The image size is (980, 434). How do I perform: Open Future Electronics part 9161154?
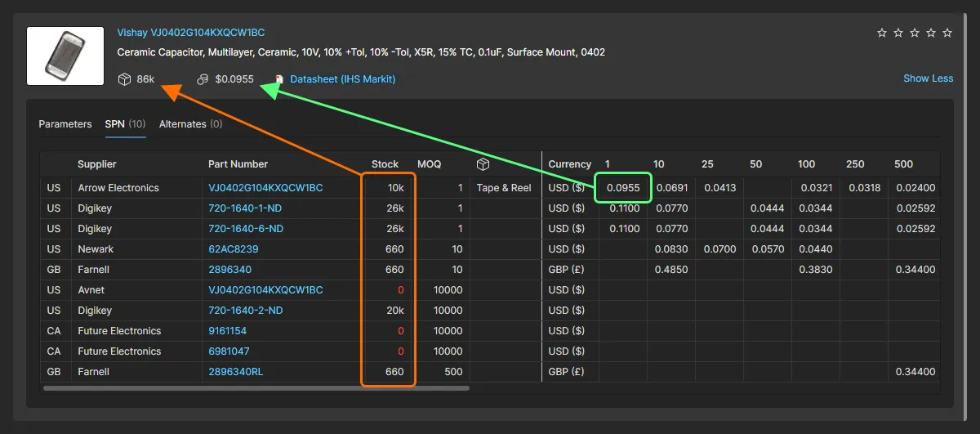(x=227, y=331)
